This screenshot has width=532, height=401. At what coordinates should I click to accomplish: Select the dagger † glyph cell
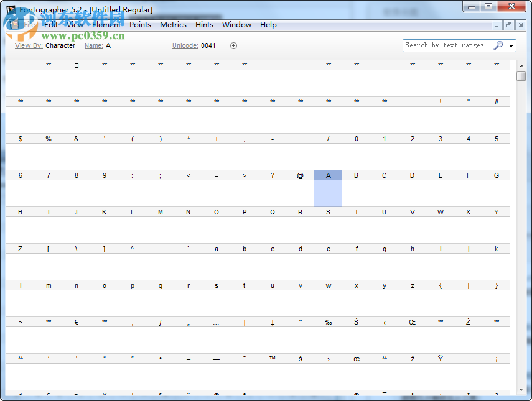coord(245,335)
